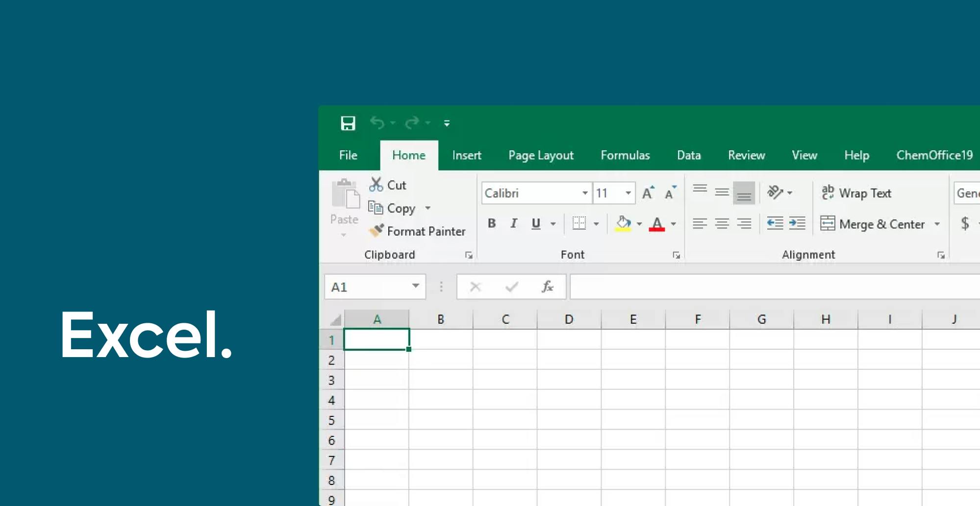The width and height of the screenshot is (980, 506).
Task: Switch to the Insert tab
Action: 466,155
